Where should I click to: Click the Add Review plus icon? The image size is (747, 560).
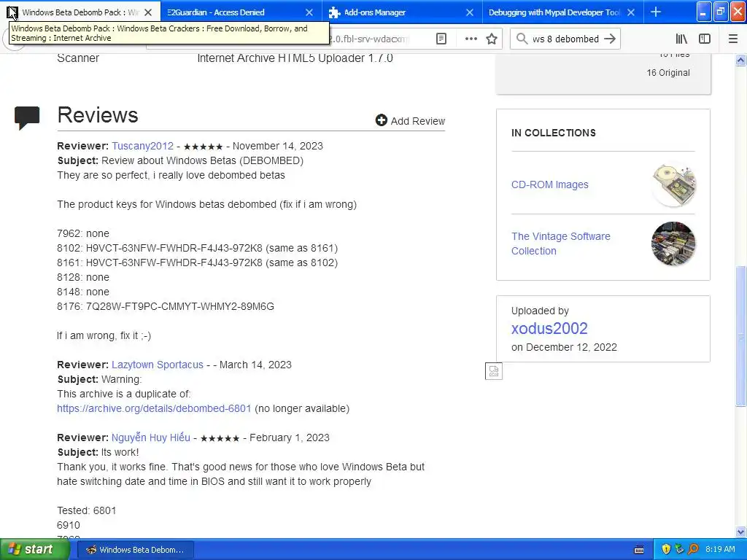pos(381,120)
